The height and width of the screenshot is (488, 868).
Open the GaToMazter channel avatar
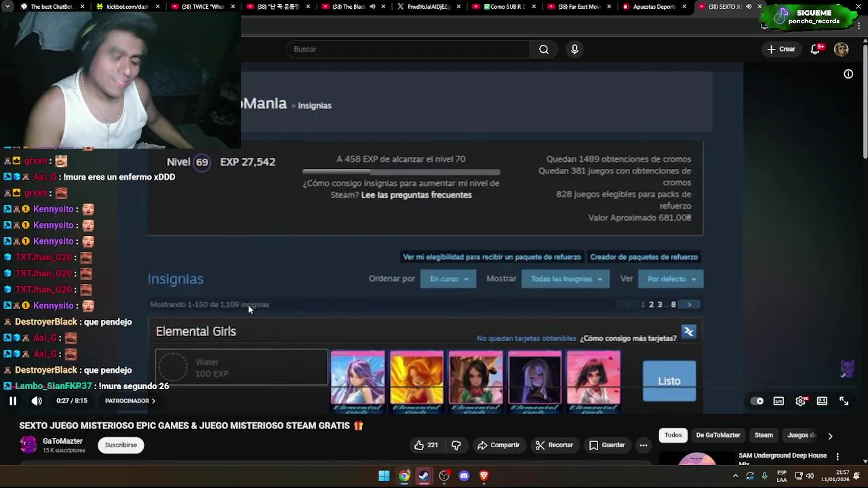pos(28,445)
